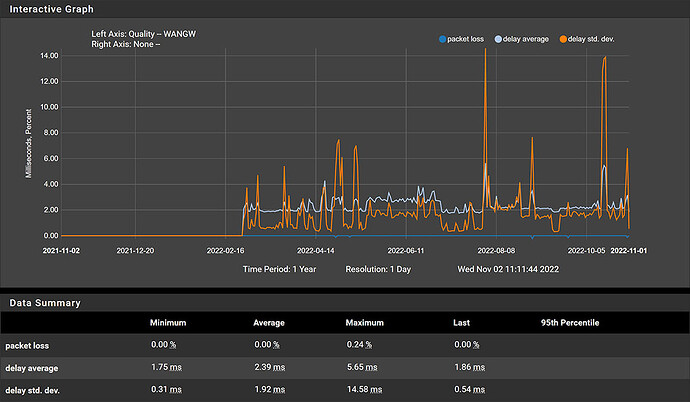Select the delay std. dev. row label
The height and width of the screenshot is (402, 690).
click(33, 391)
